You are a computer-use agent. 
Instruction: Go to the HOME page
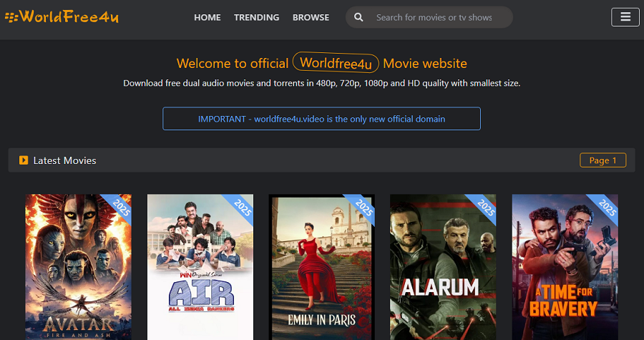[x=208, y=17]
